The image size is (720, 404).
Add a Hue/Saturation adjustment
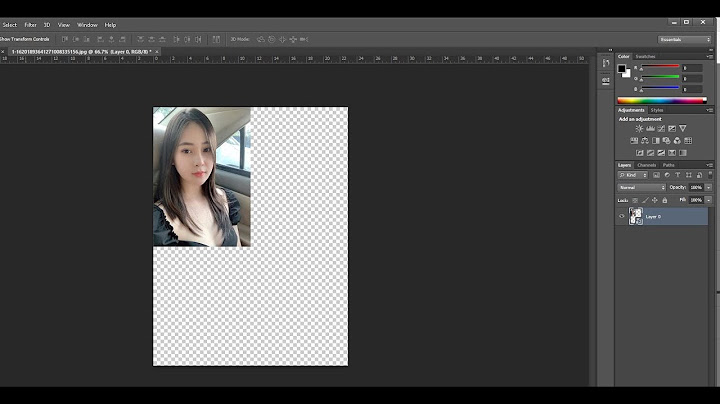click(x=634, y=140)
